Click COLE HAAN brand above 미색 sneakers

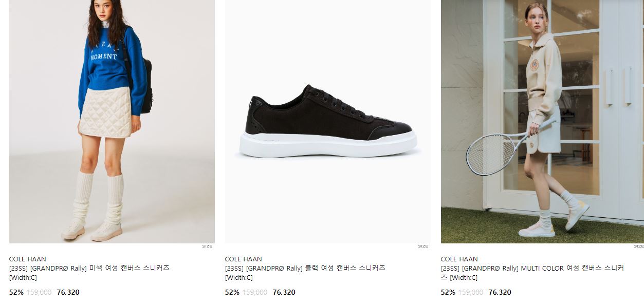pyautogui.click(x=28, y=259)
